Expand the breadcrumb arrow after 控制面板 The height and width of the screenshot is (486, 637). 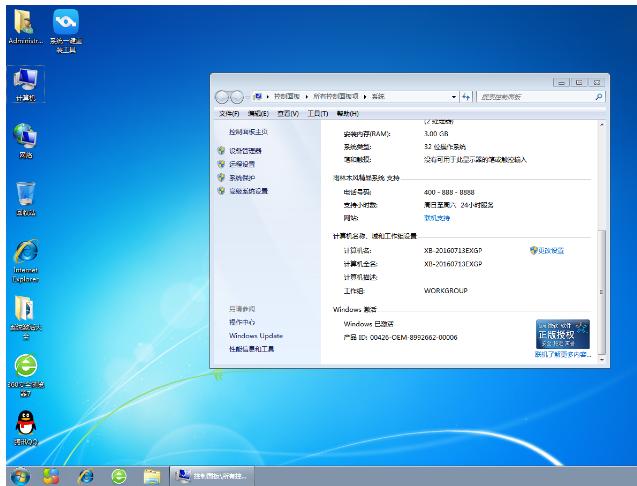coord(308,96)
